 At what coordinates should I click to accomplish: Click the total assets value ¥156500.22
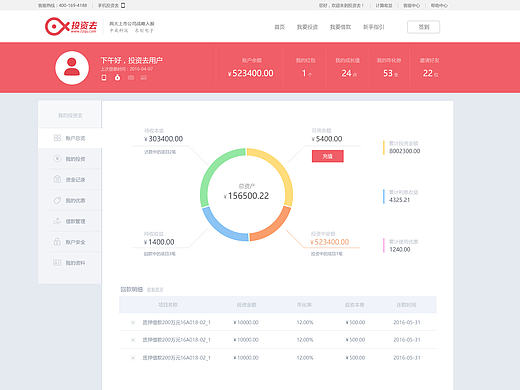(x=246, y=196)
